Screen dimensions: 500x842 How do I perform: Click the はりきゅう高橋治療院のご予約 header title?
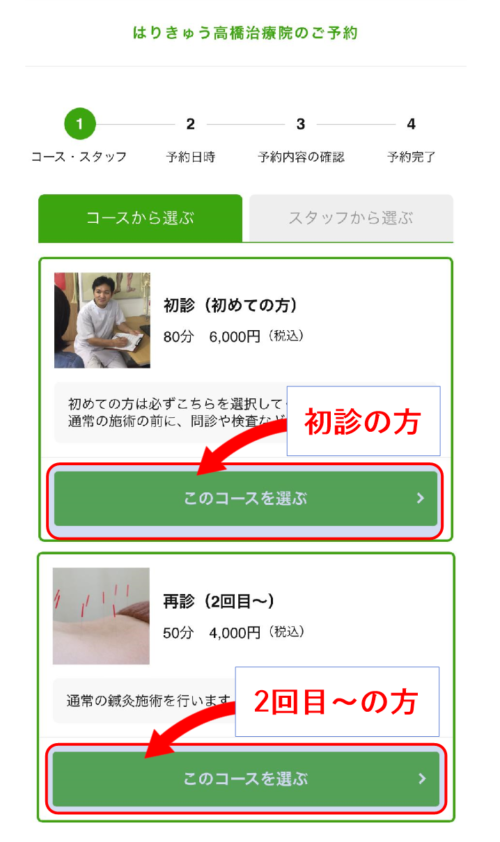click(x=245, y=33)
